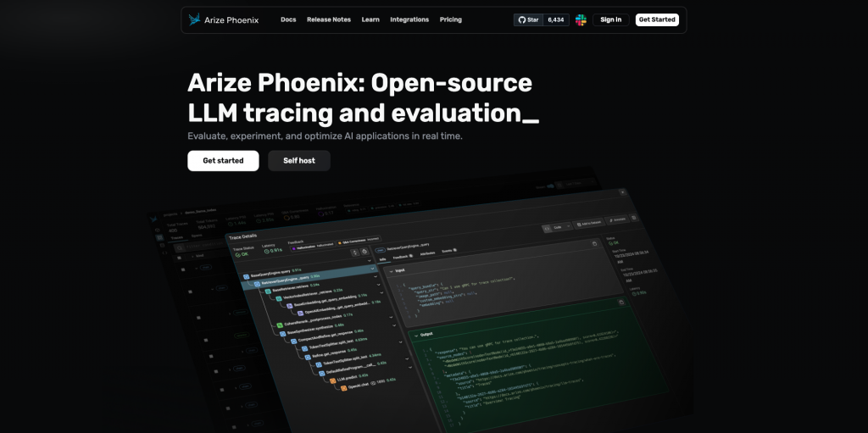Click the Arize Phoenix wordmark text
Screen dimensions: 868x433
tap(231, 20)
